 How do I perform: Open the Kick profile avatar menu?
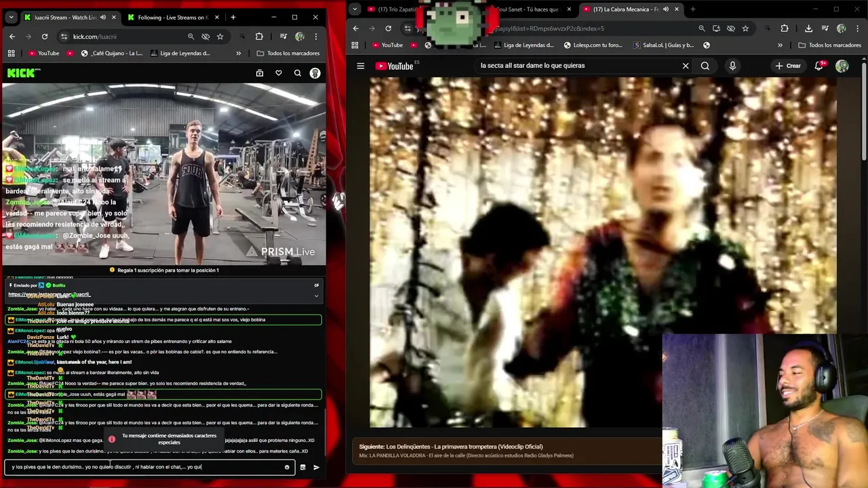click(x=315, y=73)
